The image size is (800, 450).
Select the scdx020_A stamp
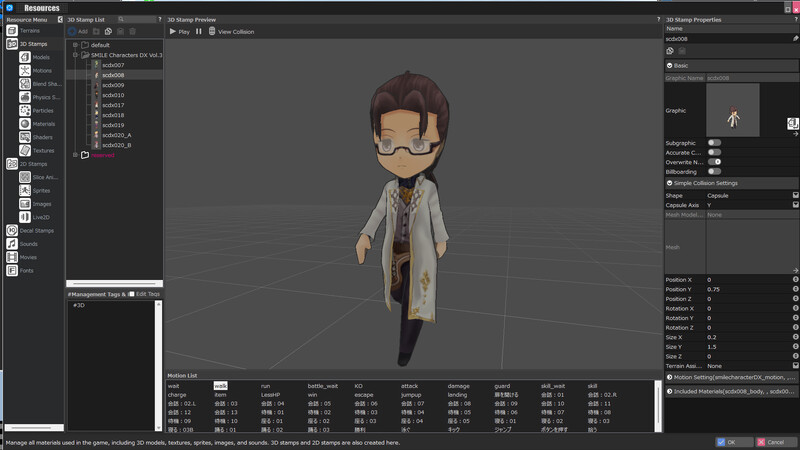pos(116,135)
